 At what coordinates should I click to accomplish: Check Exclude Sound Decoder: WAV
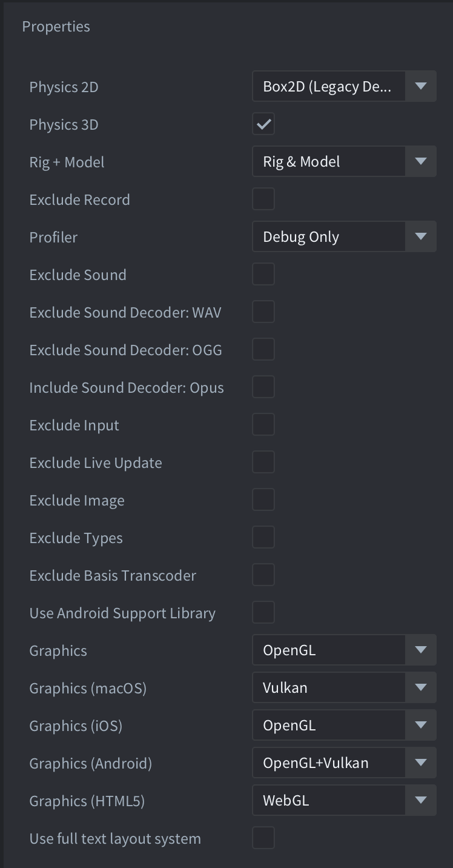click(x=263, y=312)
